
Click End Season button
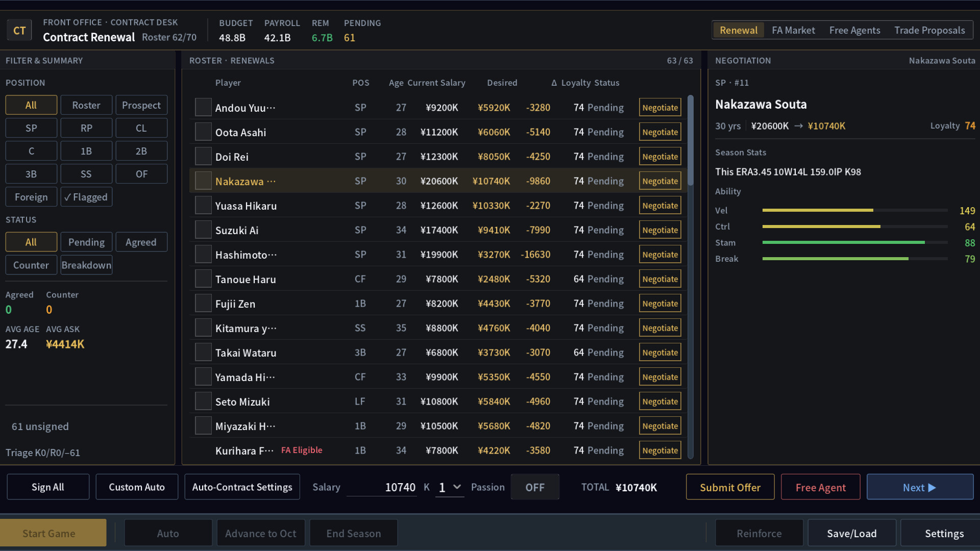pos(354,533)
